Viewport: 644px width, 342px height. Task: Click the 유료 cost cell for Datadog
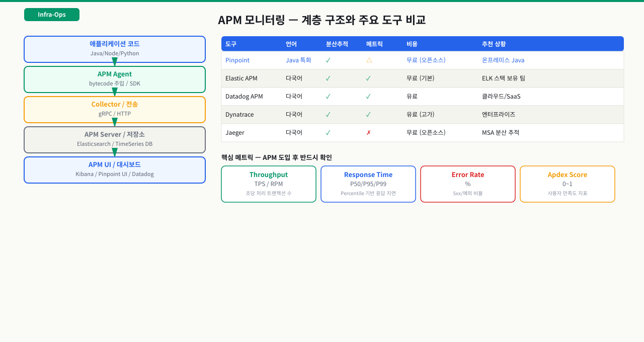412,97
